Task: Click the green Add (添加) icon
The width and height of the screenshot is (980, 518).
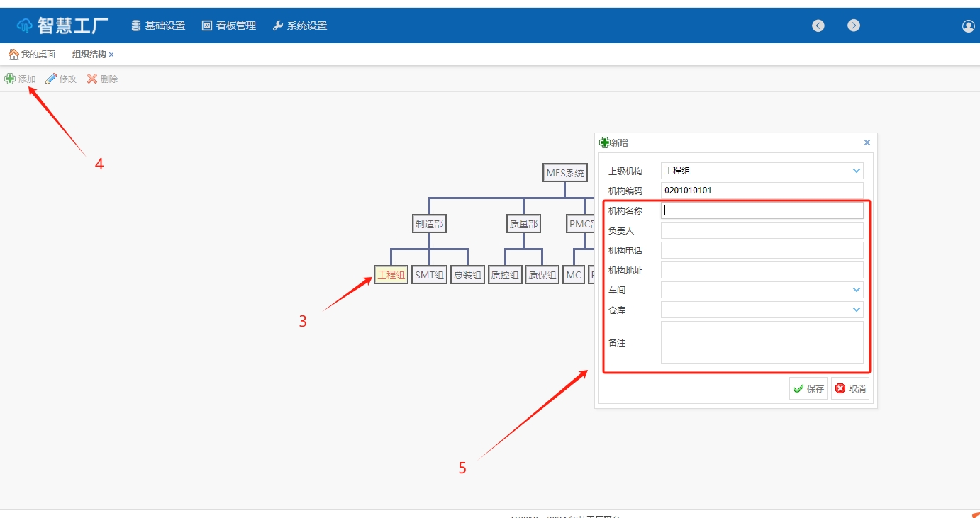Action: (10, 79)
